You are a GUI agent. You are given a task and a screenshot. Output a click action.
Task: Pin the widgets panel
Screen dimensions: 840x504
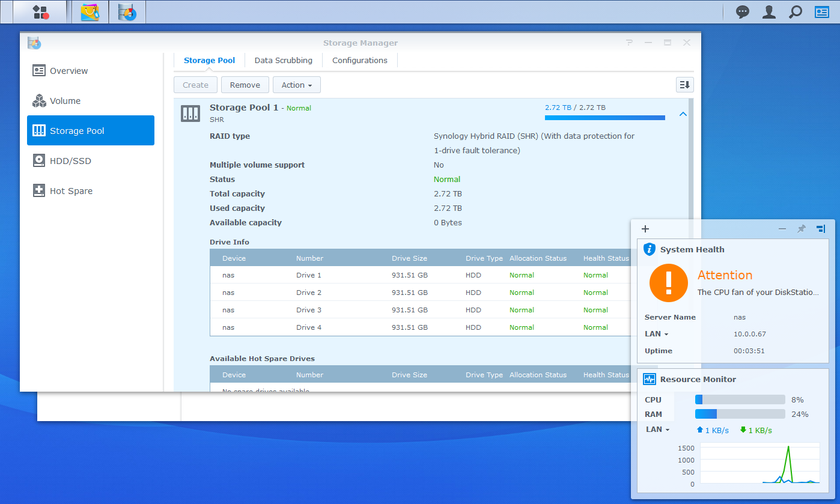pyautogui.click(x=801, y=229)
